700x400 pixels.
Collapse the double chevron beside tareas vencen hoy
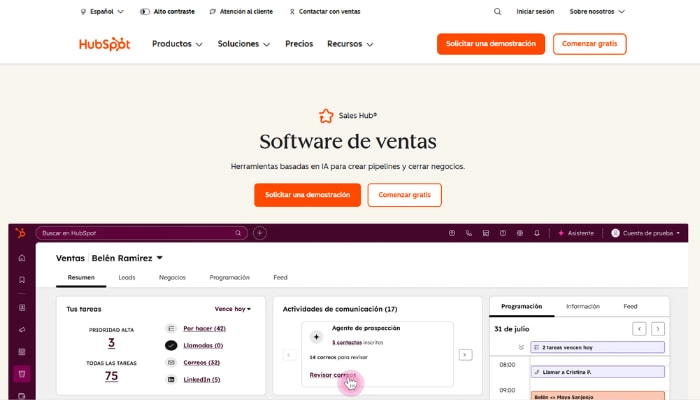pyautogui.click(x=521, y=347)
